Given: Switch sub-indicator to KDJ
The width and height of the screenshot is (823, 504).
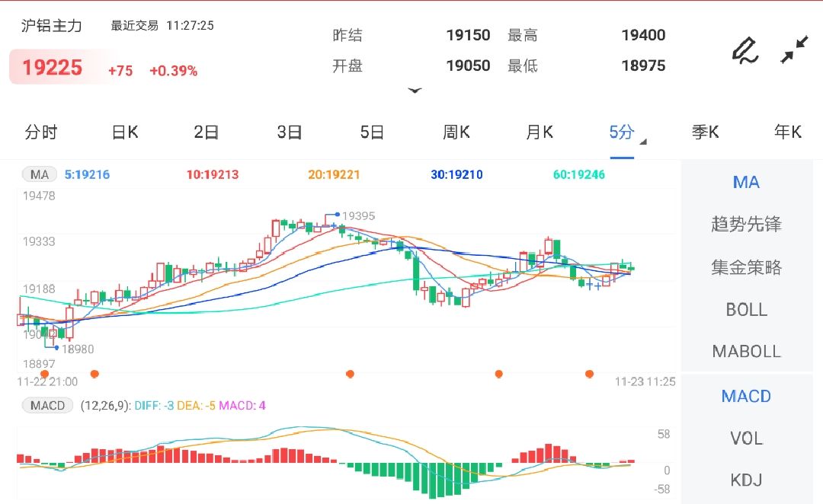Looking at the screenshot, I should tap(745, 480).
